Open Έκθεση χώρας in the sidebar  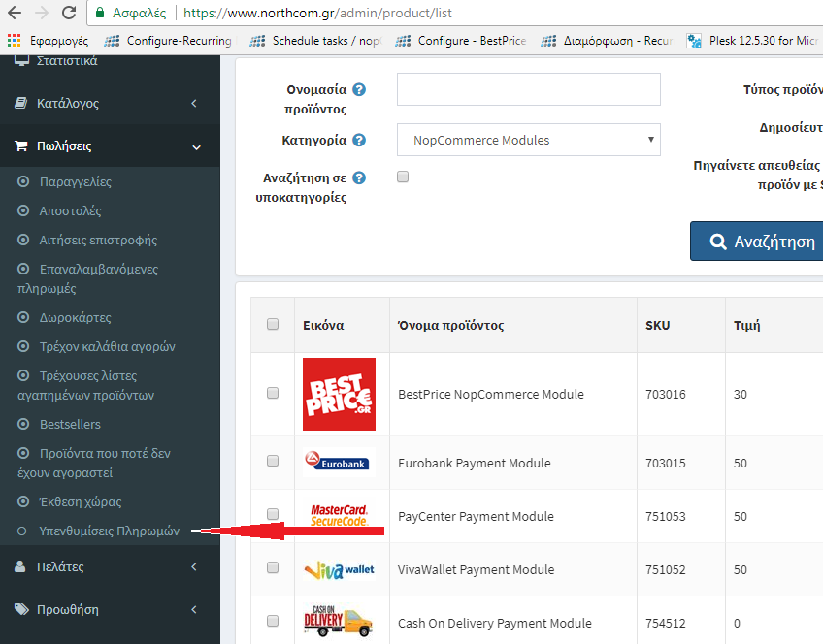(x=81, y=501)
